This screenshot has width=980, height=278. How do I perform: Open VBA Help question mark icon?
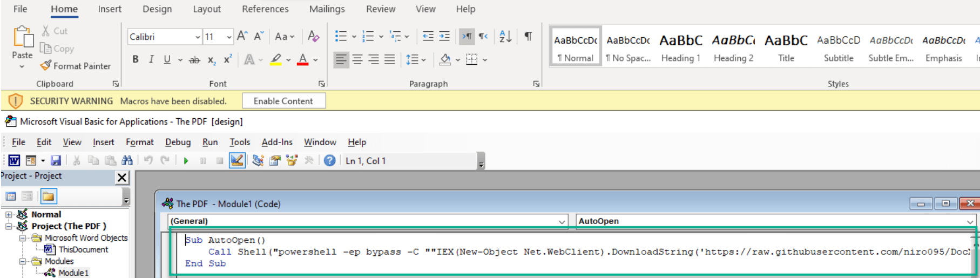click(329, 160)
